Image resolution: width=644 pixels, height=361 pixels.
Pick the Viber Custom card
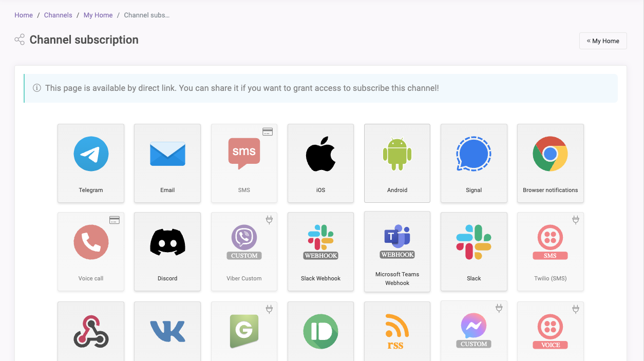pos(244,252)
